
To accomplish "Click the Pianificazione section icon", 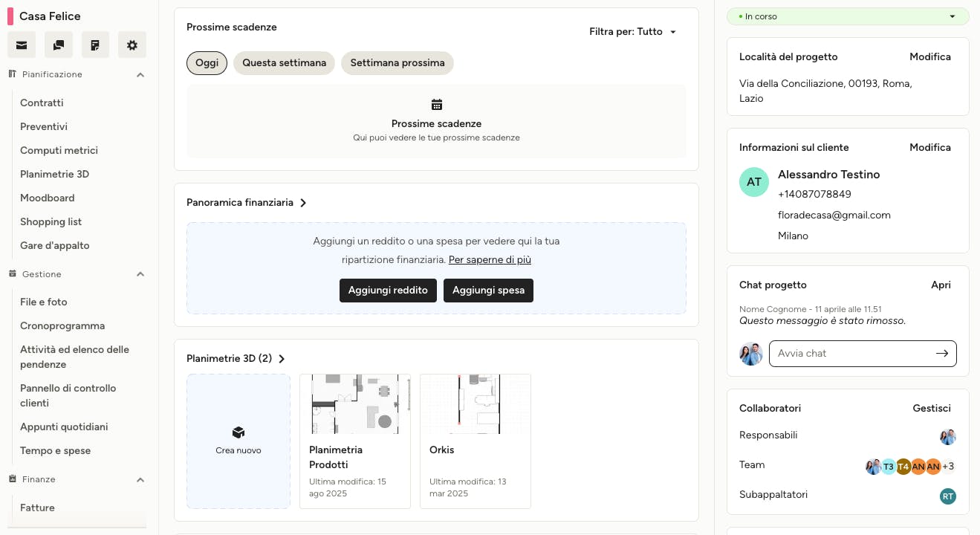I will click(x=13, y=74).
